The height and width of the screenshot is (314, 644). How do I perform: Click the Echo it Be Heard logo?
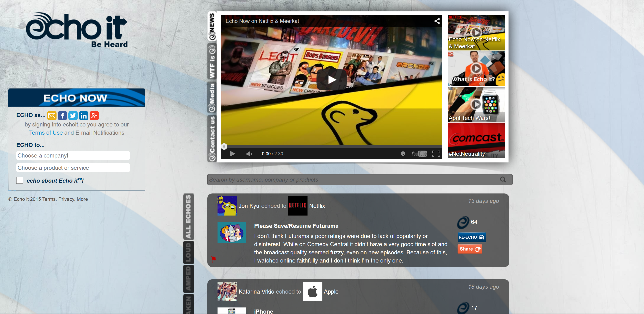[77, 30]
